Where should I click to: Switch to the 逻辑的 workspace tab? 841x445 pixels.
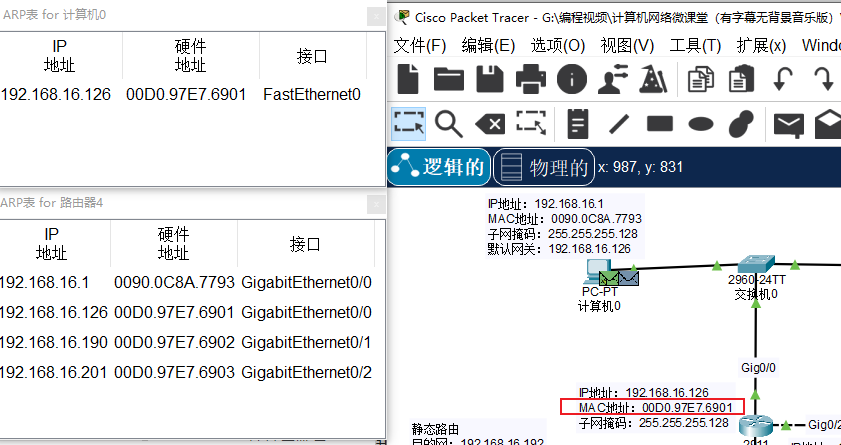coord(438,167)
